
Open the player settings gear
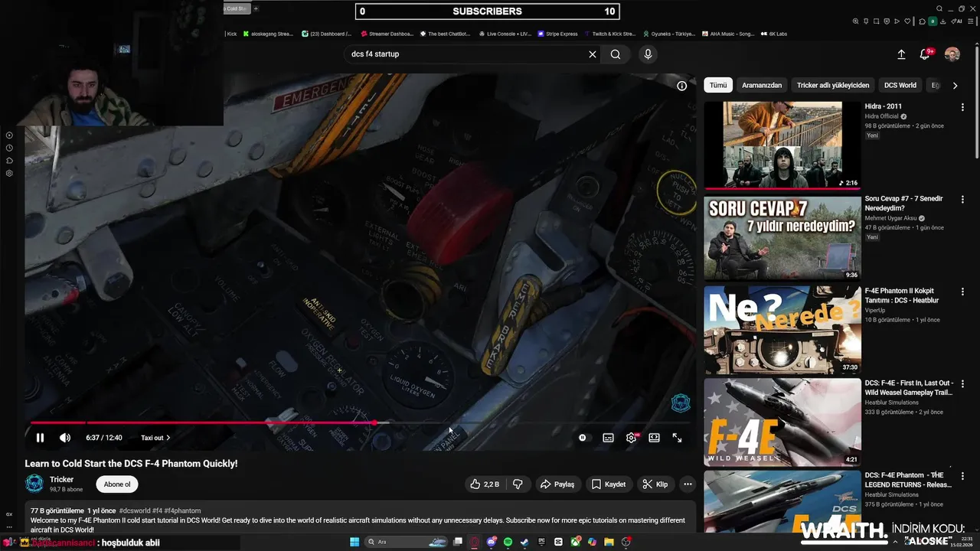click(x=632, y=438)
